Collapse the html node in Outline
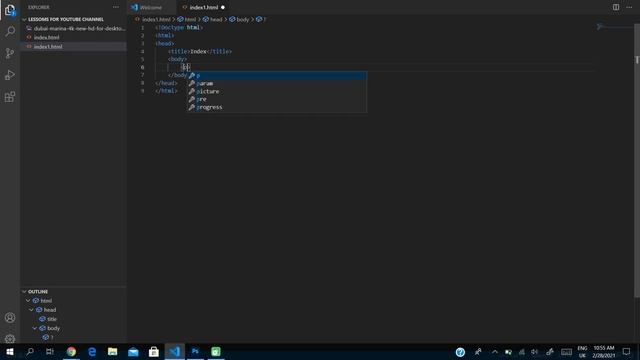 pos(28,301)
